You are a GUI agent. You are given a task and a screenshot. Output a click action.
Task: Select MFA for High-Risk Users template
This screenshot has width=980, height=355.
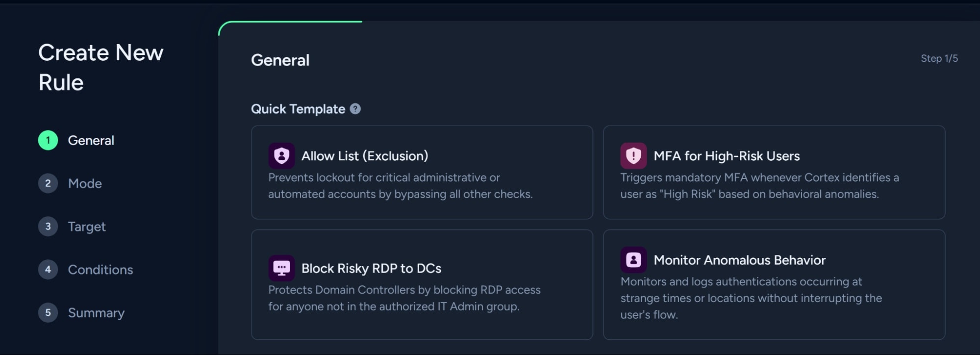[774, 172]
